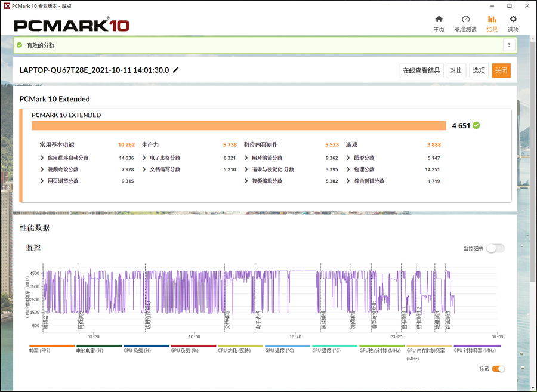Viewport: 537px width, 392px height.
Task: Click the question mark help button
Action: tap(508, 45)
